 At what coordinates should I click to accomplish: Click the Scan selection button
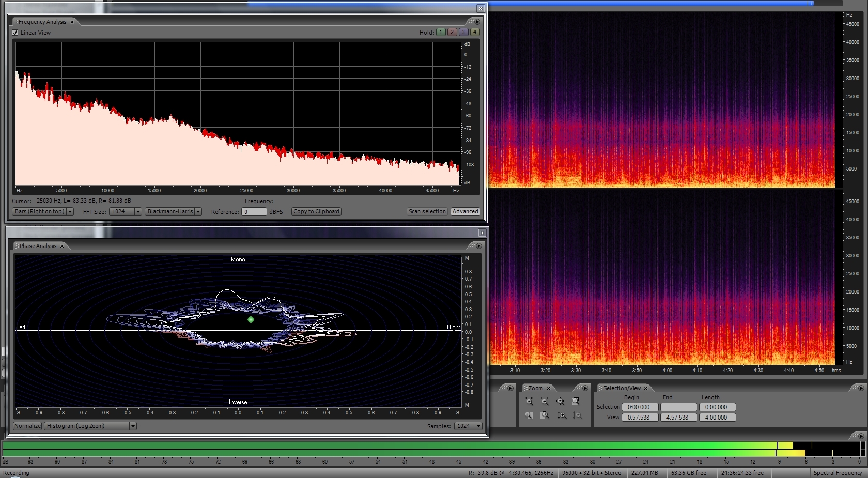427,212
